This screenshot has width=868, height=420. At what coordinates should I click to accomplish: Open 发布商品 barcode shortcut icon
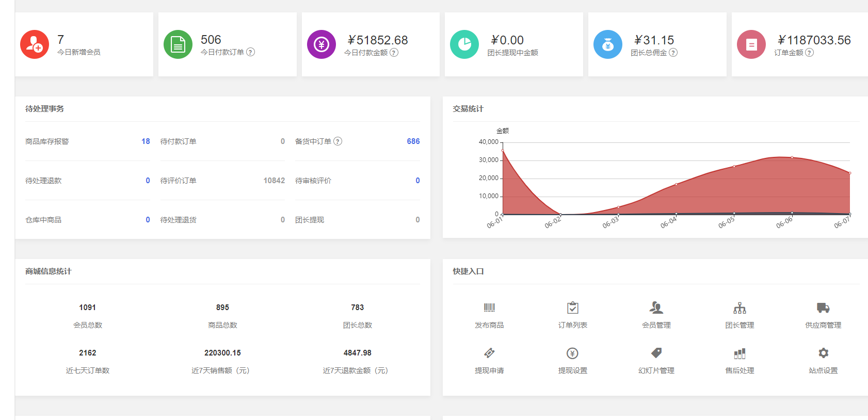pyautogui.click(x=489, y=308)
